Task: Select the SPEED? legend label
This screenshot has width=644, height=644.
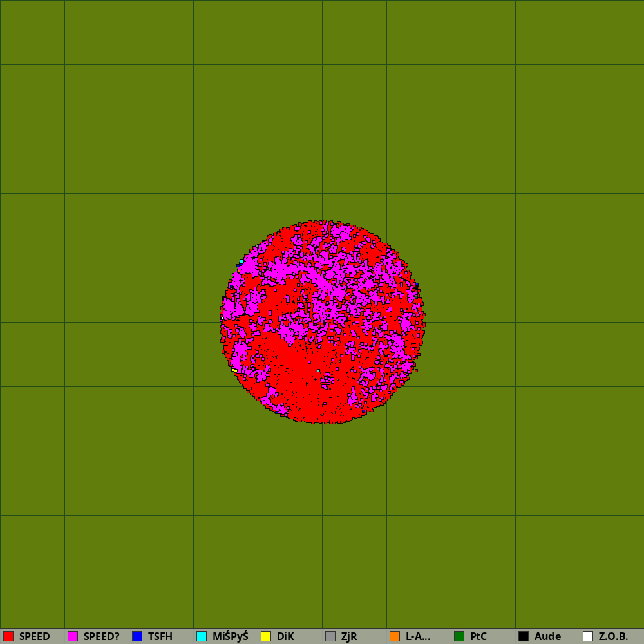Action: pos(102,637)
